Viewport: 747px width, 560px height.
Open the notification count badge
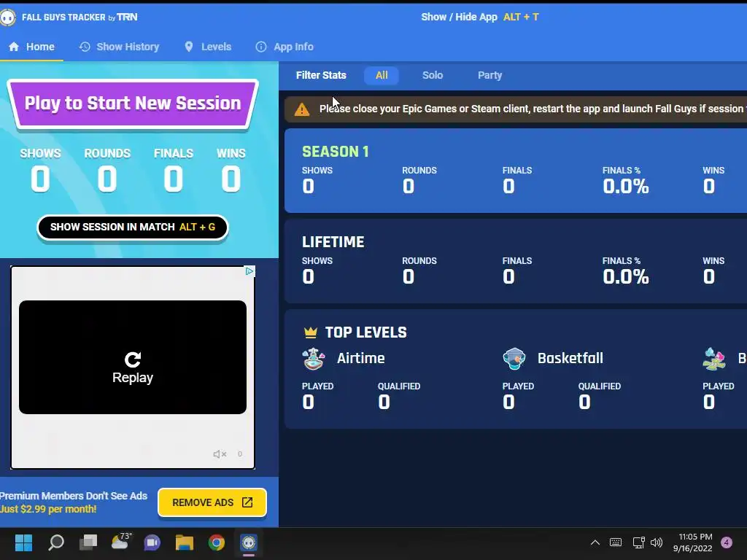[727, 542]
